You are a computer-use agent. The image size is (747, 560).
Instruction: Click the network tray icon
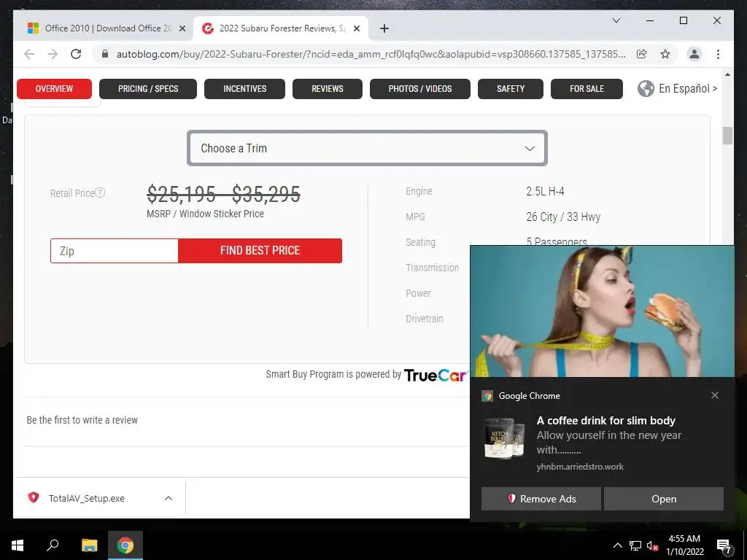635,545
